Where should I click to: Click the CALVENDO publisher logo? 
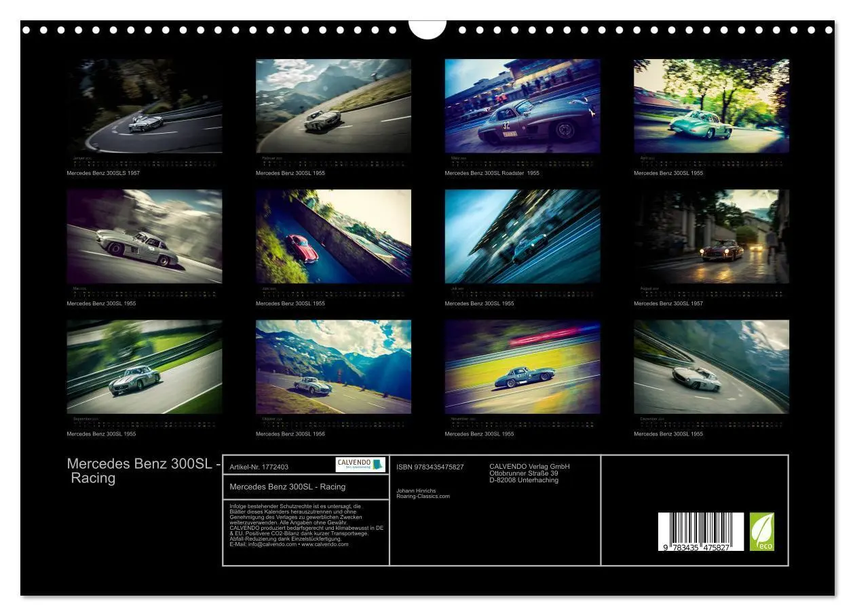(x=360, y=465)
